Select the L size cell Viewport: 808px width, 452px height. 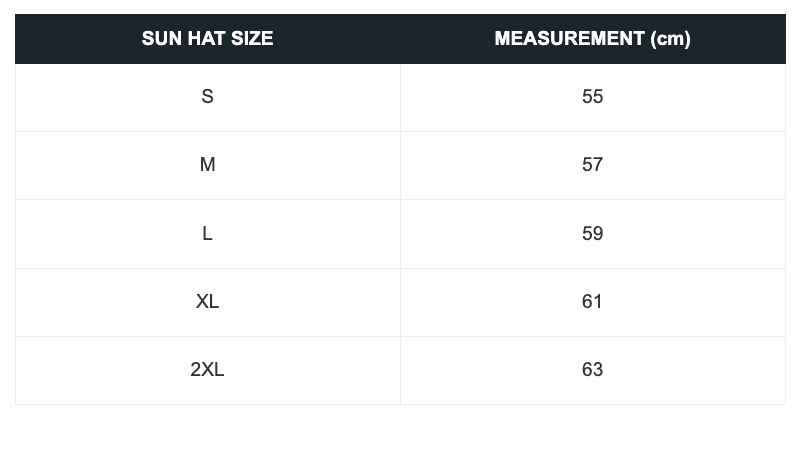[207, 234]
